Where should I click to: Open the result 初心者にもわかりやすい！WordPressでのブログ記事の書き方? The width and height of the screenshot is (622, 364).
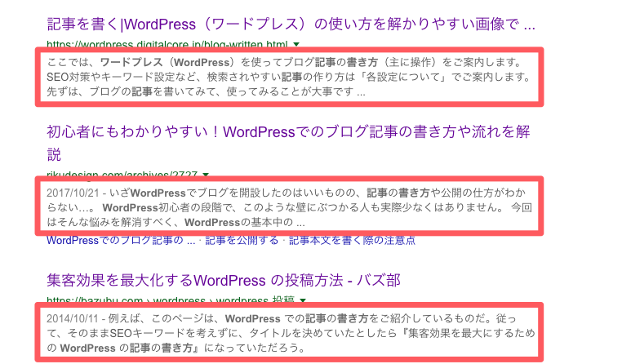[288, 143]
